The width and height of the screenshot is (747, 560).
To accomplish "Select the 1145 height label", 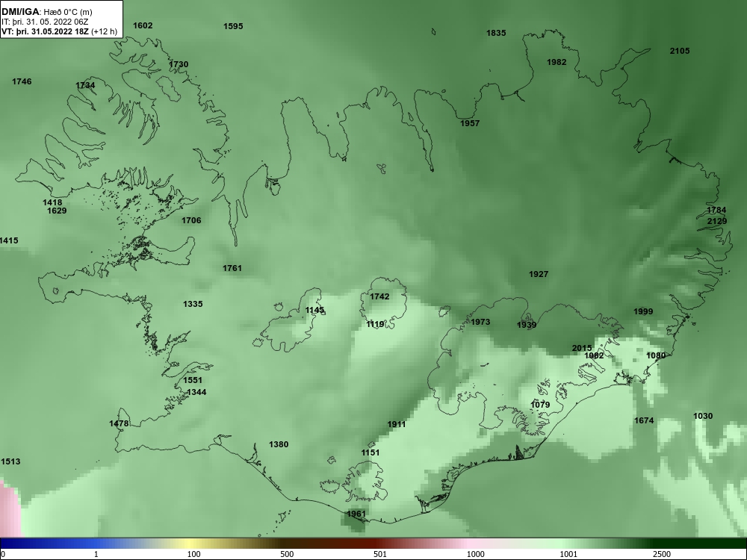I will [x=315, y=310].
